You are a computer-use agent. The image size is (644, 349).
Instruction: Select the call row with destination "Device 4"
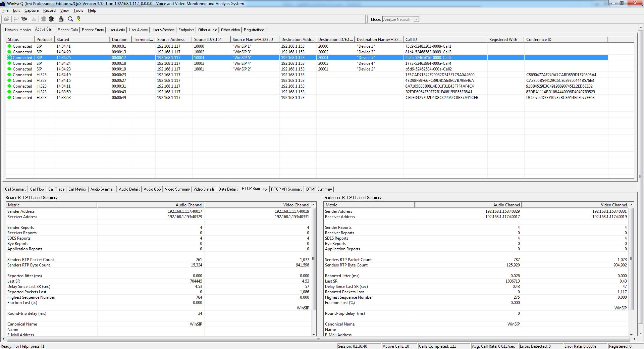pyautogui.click(x=307, y=63)
